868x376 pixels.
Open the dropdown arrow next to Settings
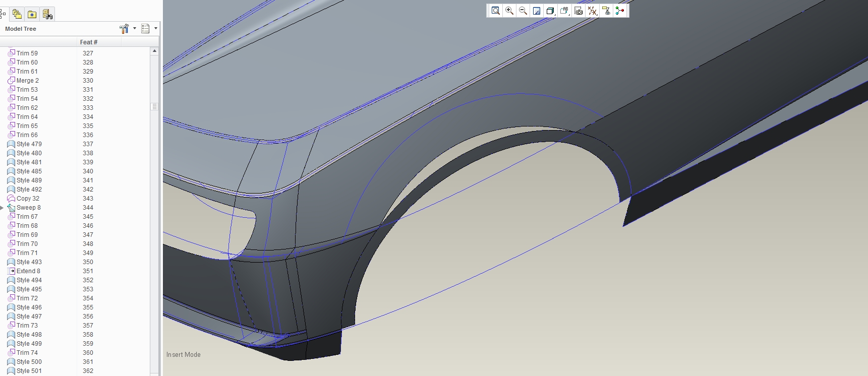[135, 29]
